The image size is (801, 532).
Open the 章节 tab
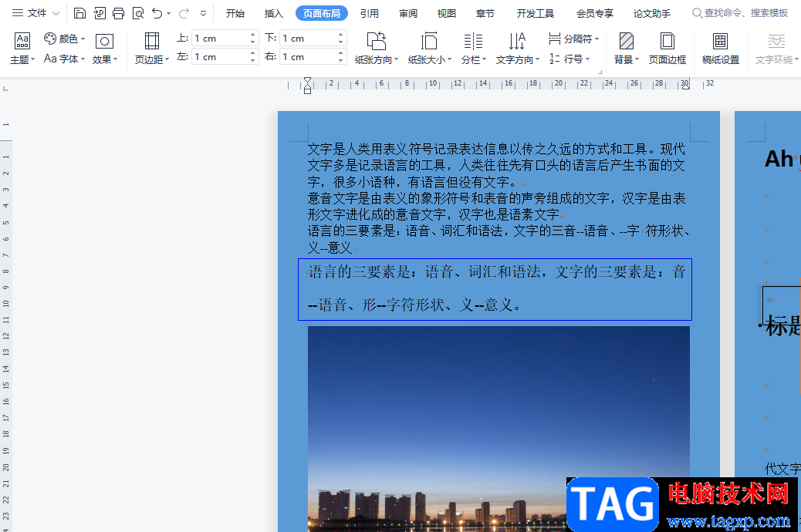[x=485, y=14]
